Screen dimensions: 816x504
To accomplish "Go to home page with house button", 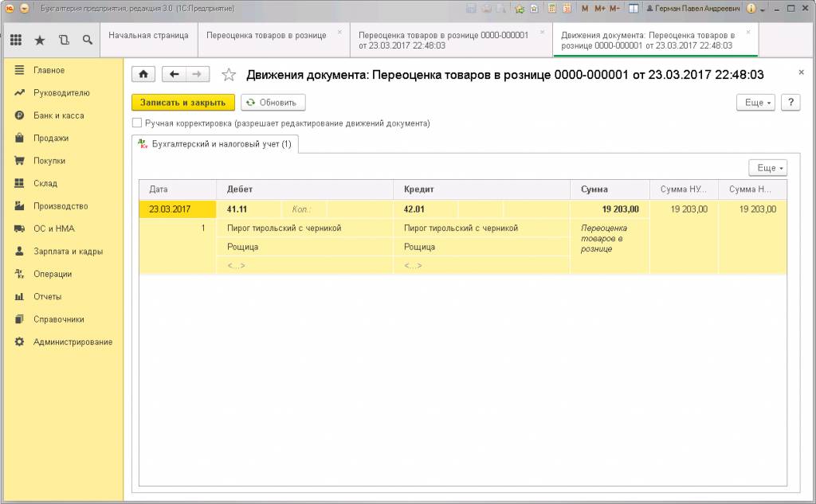I will point(143,74).
